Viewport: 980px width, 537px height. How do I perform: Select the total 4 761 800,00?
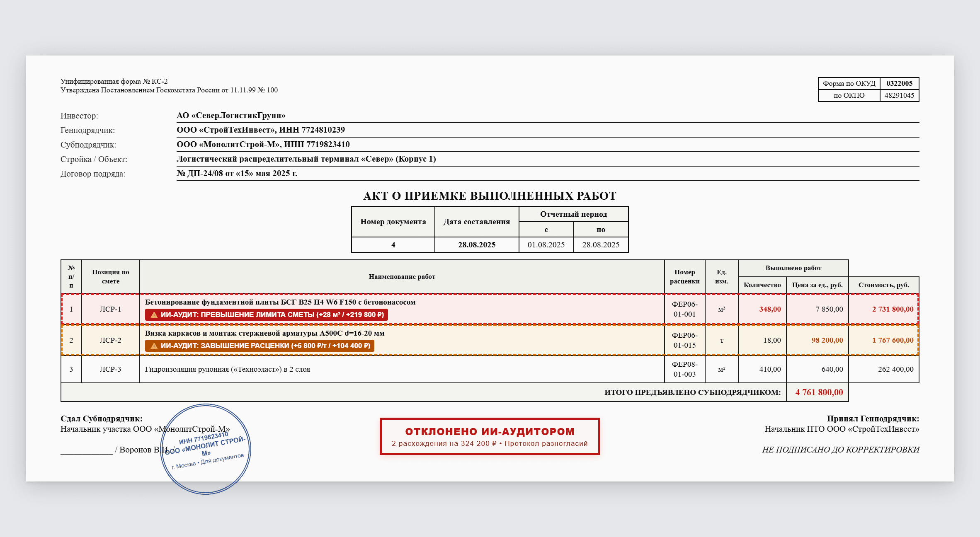coord(819,392)
